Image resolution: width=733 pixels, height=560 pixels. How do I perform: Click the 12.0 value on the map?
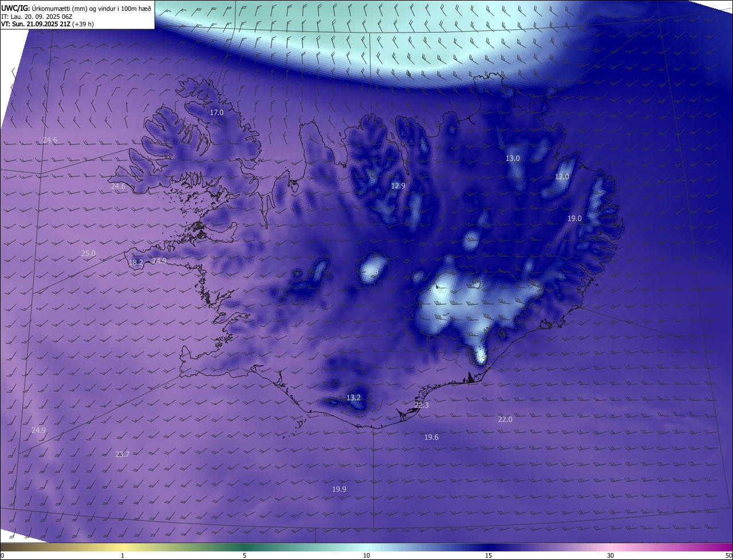pyautogui.click(x=562, y=177)
